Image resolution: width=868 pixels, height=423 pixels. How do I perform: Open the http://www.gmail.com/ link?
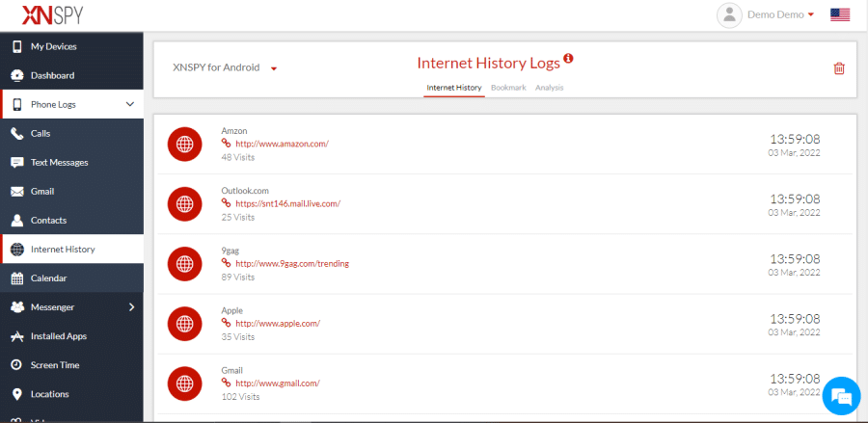point(278,383)
